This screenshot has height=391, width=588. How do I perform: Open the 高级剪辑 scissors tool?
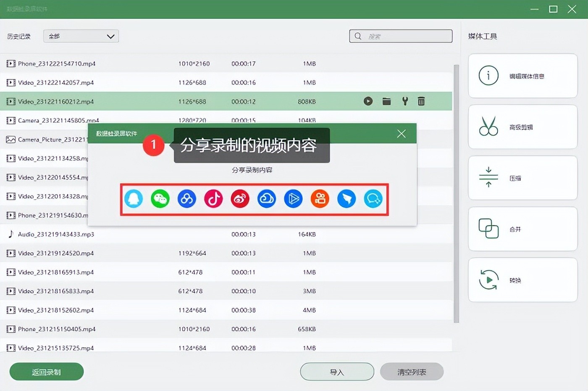(x=522, y=127)
